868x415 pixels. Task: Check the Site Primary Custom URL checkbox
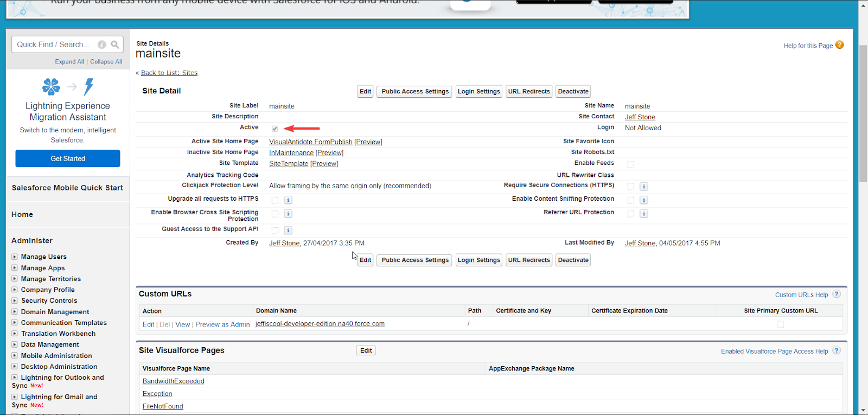click(780, 324)
